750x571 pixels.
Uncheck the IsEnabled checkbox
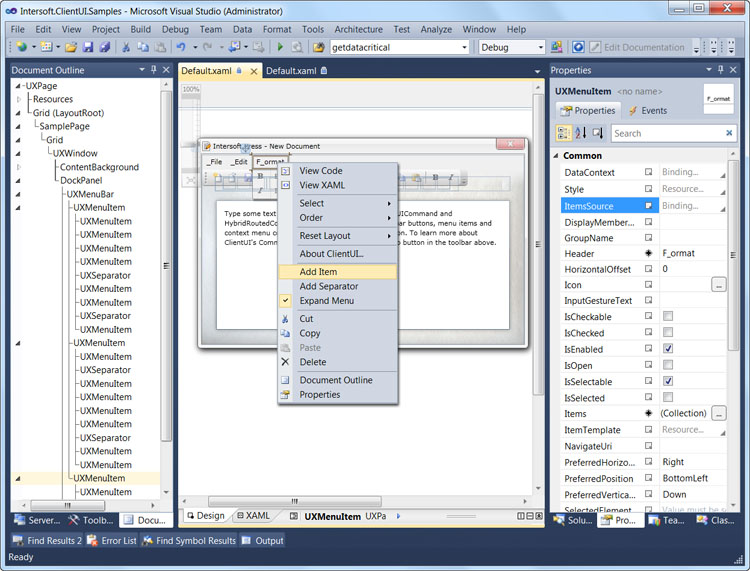coord(668,349)
